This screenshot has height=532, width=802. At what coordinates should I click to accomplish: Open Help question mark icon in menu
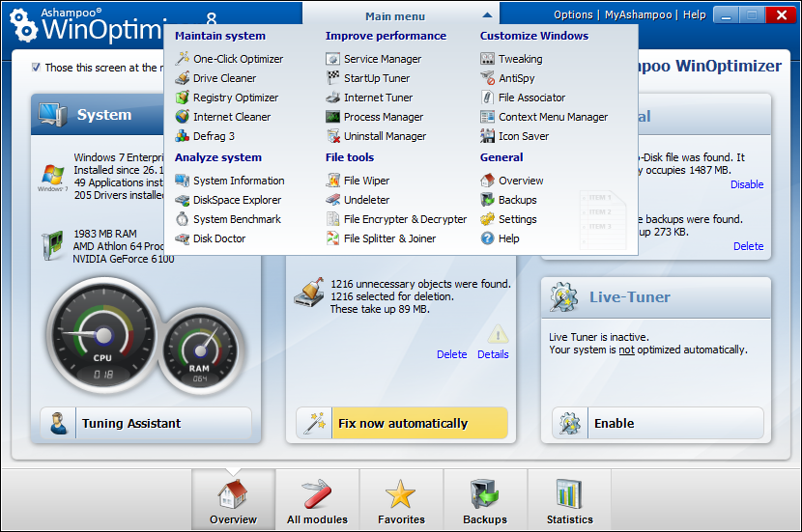click(487, 238)
